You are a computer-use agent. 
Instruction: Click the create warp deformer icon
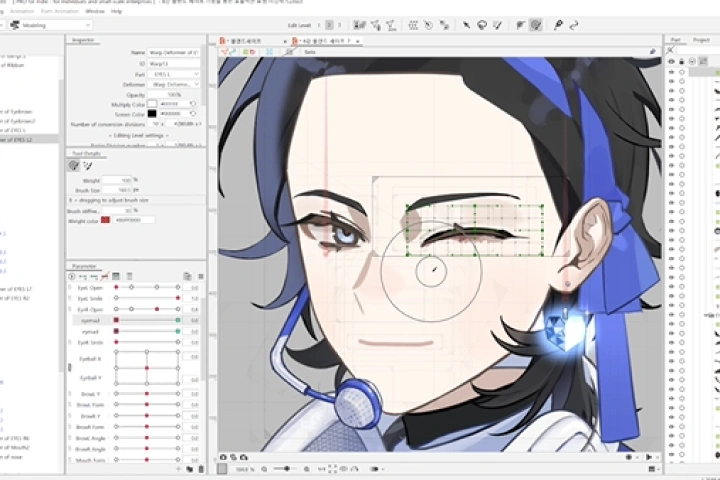413,25
